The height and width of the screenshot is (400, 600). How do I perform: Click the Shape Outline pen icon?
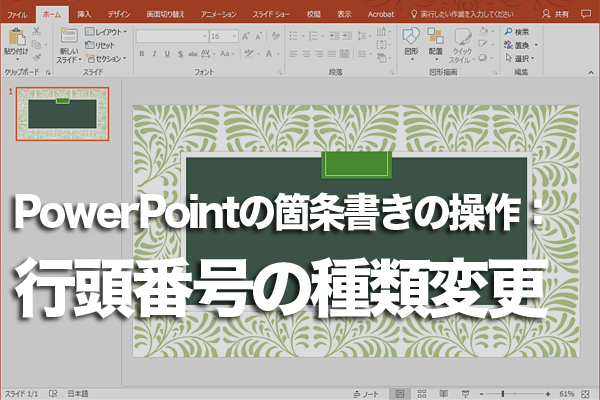coord(483,44)
